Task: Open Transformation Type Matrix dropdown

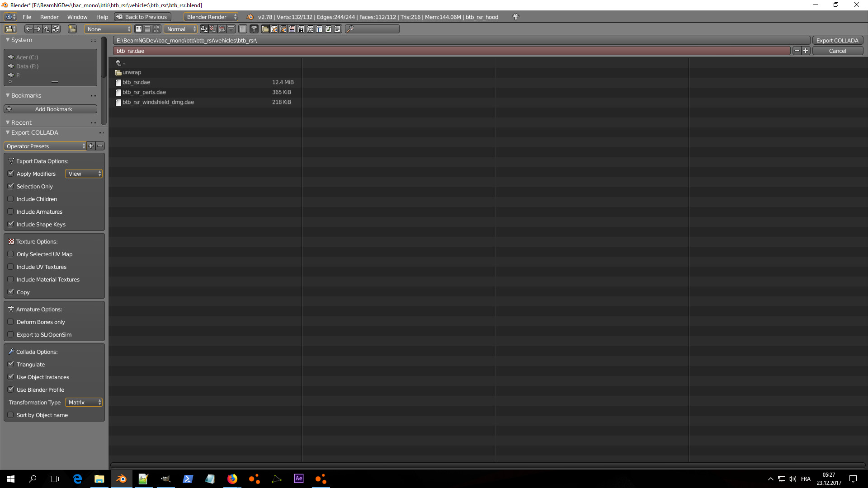Action: (84, 402)
